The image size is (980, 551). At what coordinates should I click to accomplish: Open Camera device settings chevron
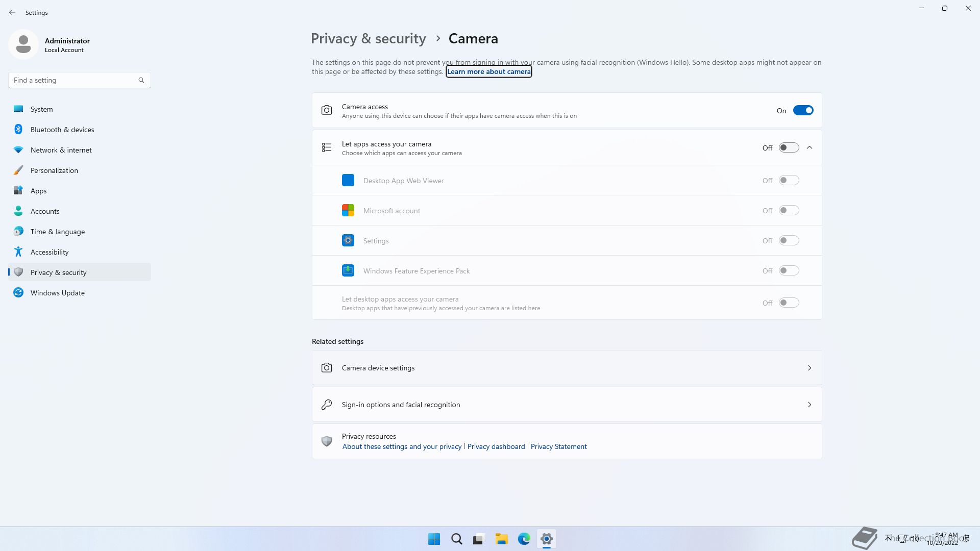point(810,368)
